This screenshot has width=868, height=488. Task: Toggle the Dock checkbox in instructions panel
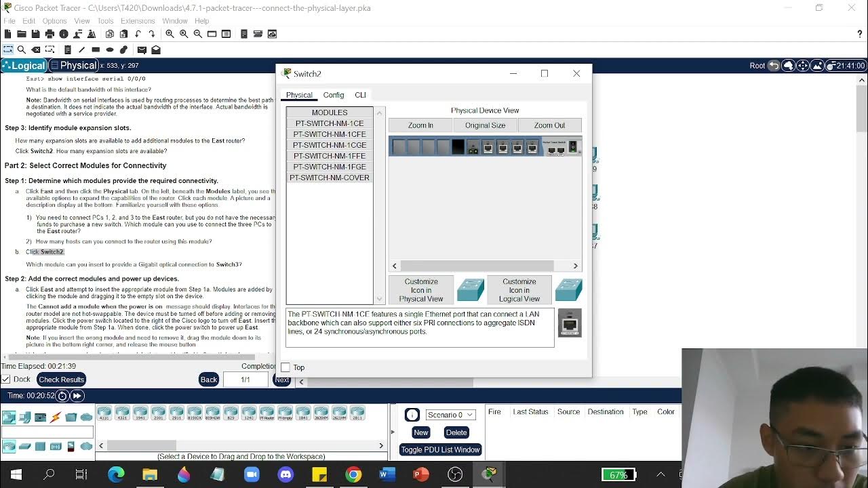[5, 380]
